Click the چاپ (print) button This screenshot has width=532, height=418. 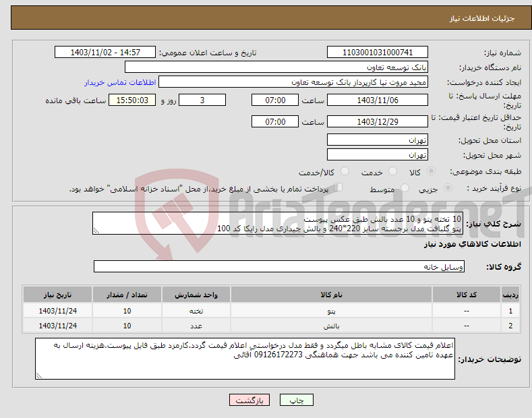coord(296,400)
